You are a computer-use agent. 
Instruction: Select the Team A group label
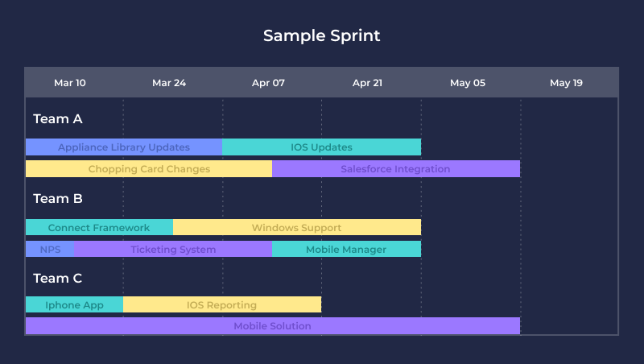click(x=58, y=119)
